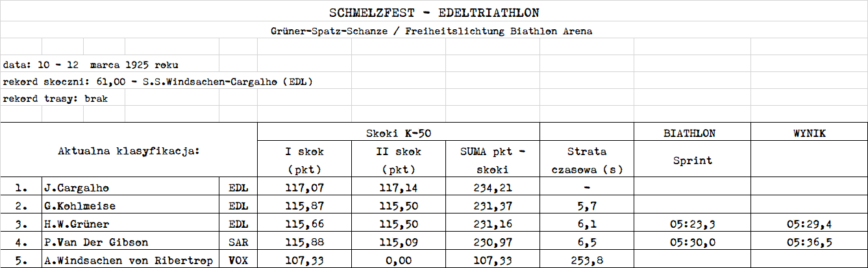This screenshot has width=868, height=268.
Task: Click the Grüner-Spatz-Schanze venue subtitle cell
Action: point(434,30)
